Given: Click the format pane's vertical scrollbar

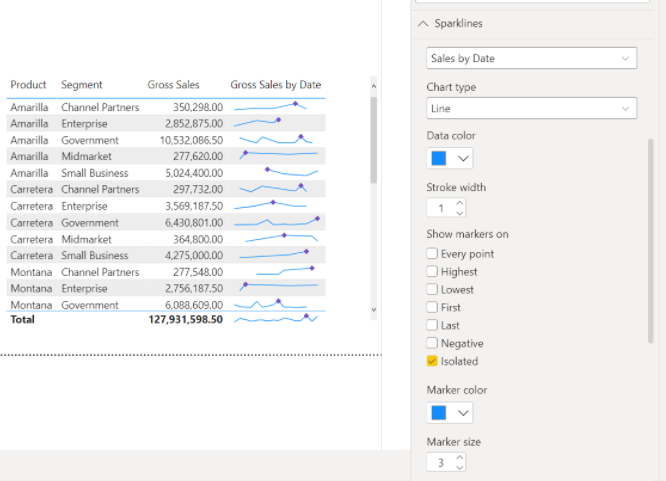Looking at the screenshot, I should point(650,240).
